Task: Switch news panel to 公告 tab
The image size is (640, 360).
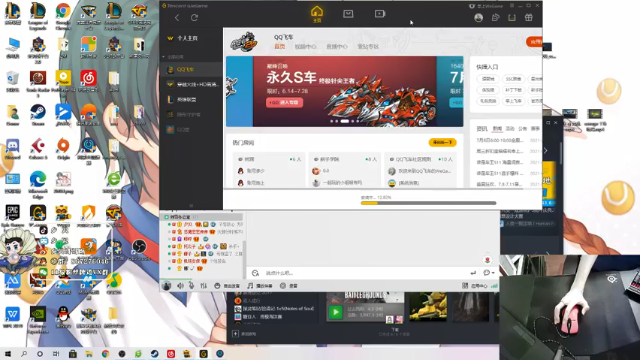Action: [x=522, y=129]
